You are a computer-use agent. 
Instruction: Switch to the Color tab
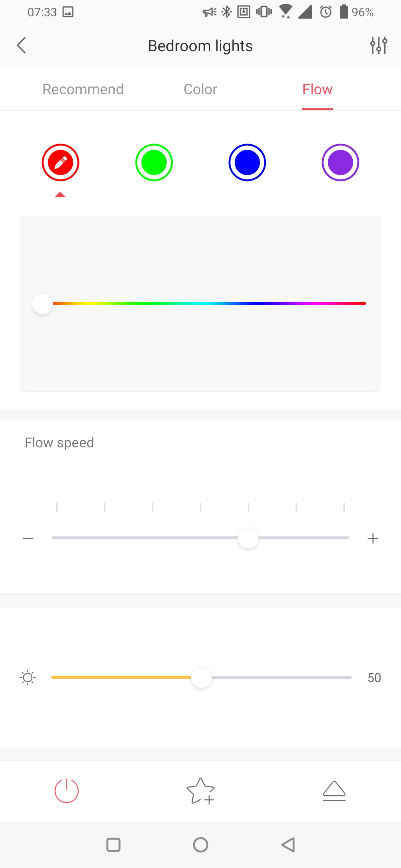tap(200, 89)
